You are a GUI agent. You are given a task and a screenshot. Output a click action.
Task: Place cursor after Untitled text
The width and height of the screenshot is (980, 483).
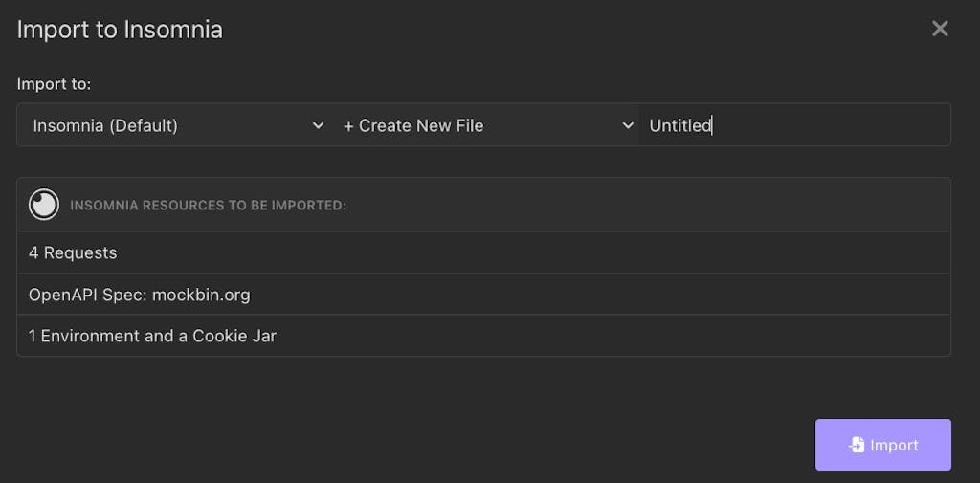713,125
